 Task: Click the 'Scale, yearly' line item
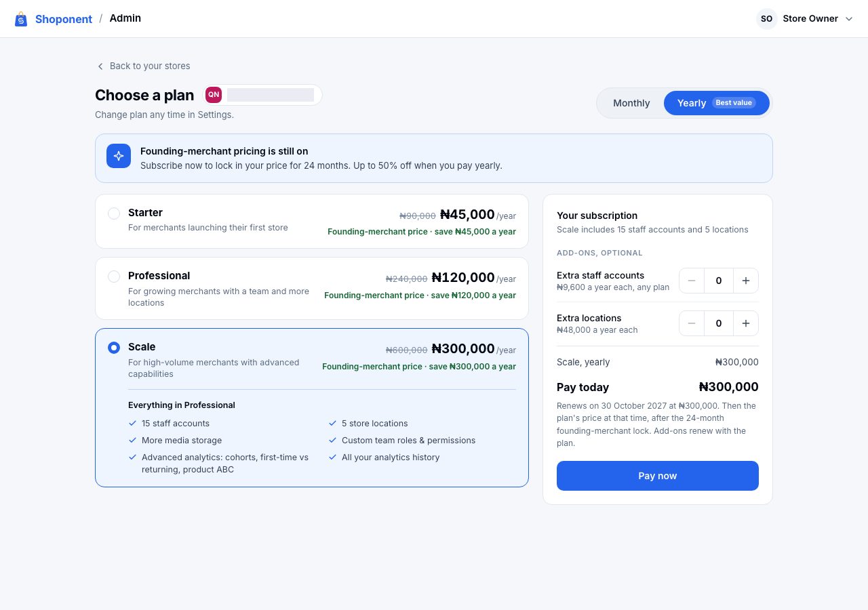583,362
